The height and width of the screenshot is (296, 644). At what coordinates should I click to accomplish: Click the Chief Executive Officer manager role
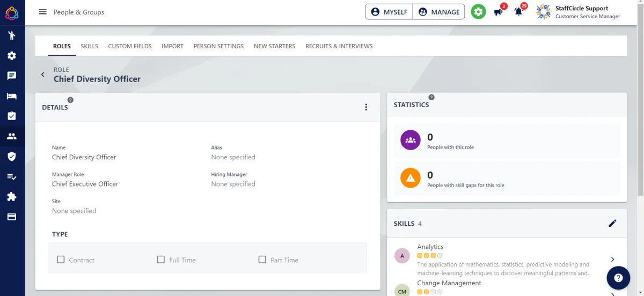tap(85, 184)
